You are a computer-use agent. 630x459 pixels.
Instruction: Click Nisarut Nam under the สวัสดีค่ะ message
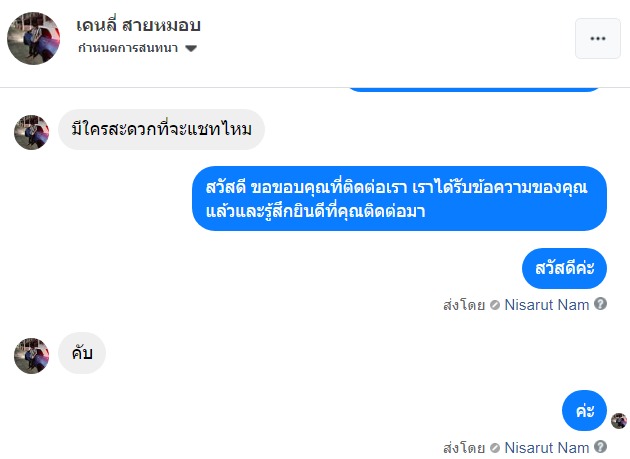pos(547,304)
